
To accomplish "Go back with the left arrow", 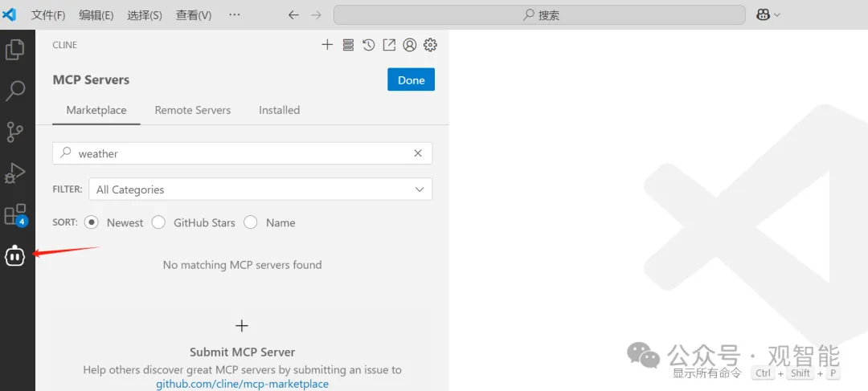I will click(x=293, y=15).
